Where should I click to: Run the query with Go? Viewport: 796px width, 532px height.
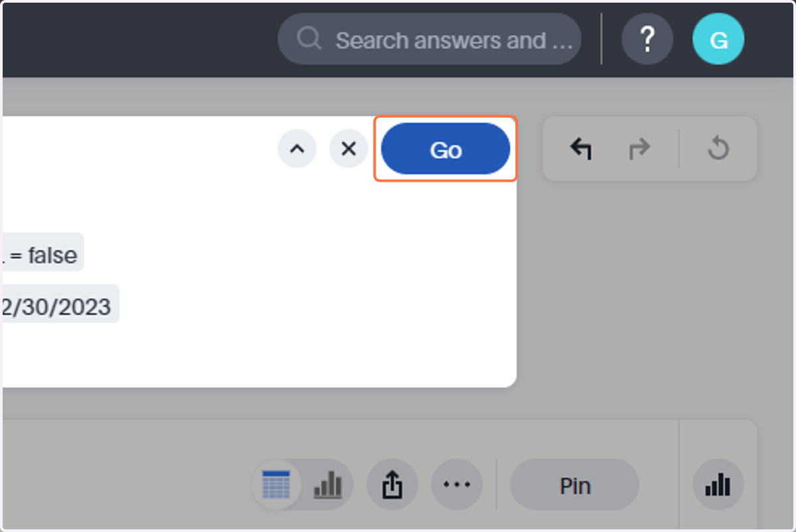(446, 149)
